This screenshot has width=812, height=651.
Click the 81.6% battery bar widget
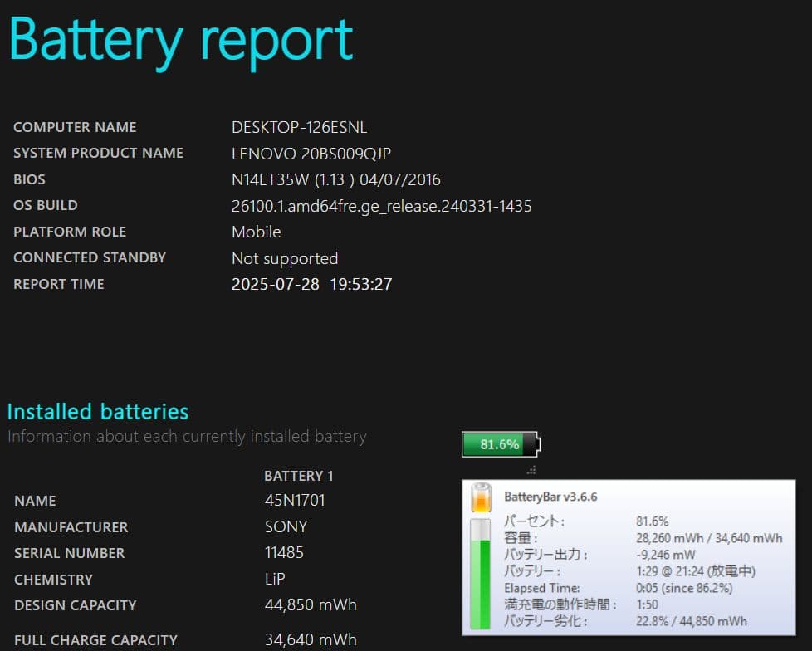(x=499, y=444)
